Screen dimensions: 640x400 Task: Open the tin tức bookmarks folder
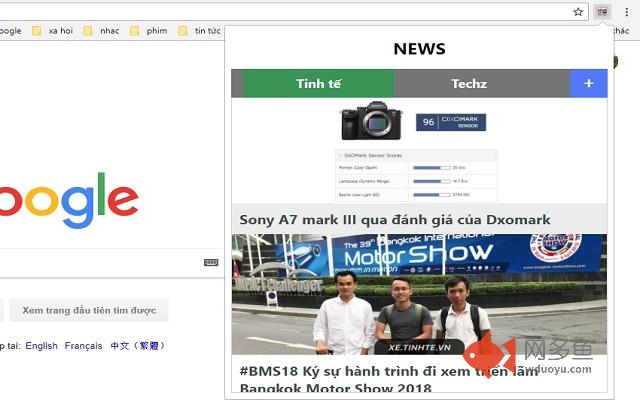[x=200, y=31]
